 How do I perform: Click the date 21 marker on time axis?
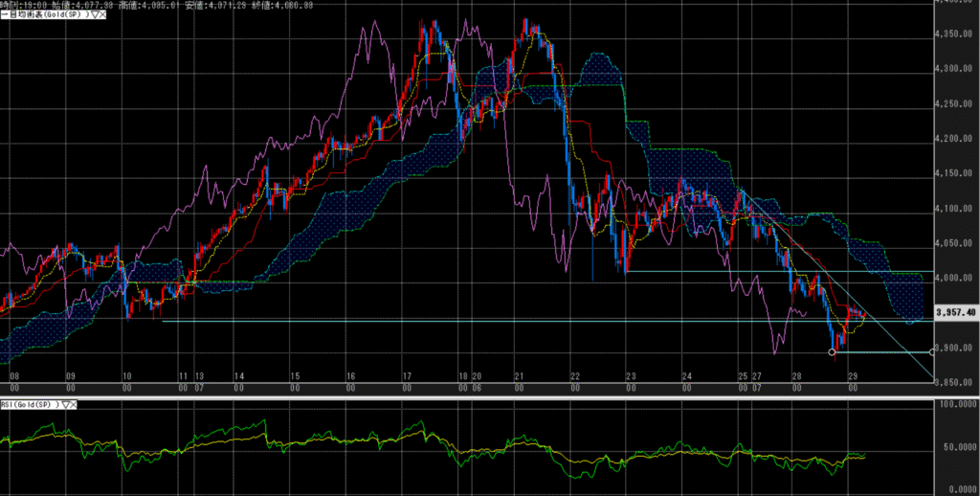pos(518,377)
